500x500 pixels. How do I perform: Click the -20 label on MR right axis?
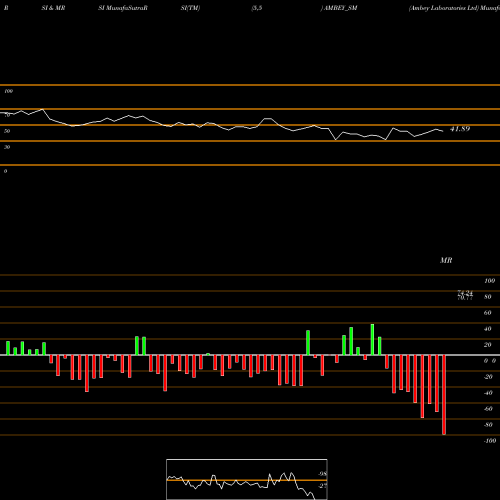(488, 377)
